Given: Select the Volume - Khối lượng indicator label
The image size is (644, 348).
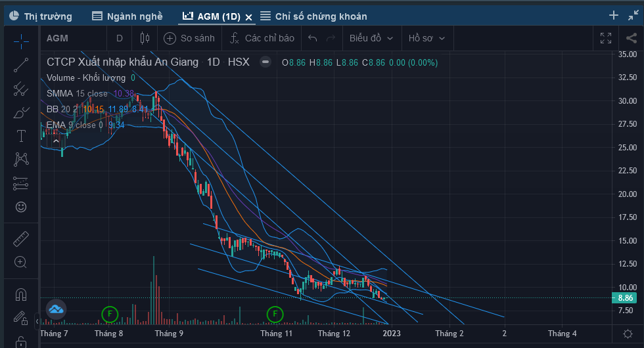Looking at the screenshot, I should pos(86,78).
